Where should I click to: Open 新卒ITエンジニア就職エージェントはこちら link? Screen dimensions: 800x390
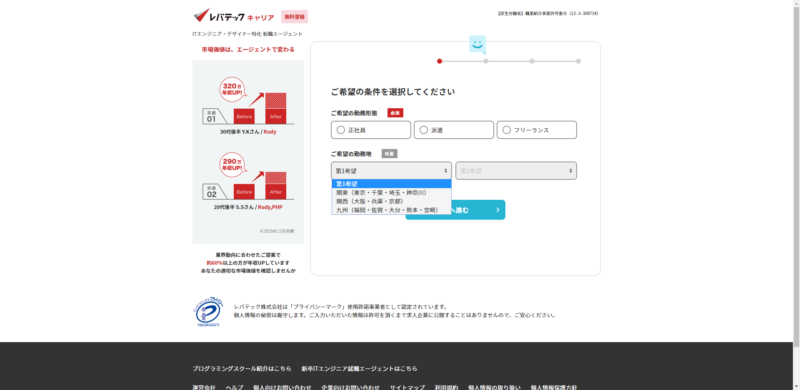point(359,369)
